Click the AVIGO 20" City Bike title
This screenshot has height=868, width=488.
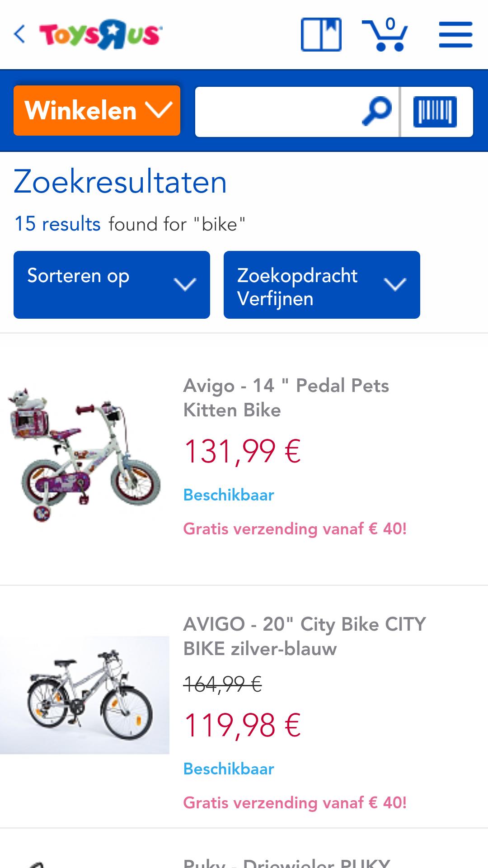[304, 635]
